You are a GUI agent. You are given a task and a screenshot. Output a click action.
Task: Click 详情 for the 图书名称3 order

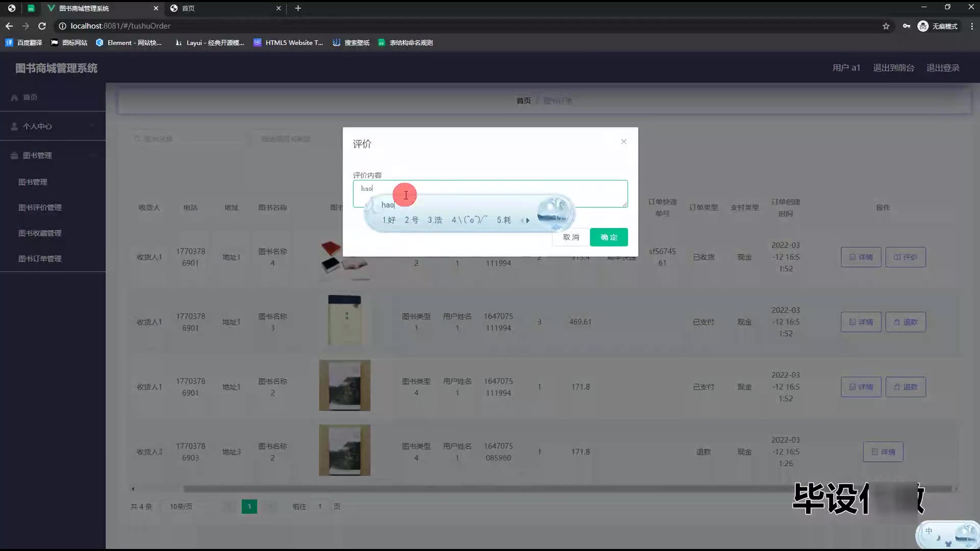click(x=861, y=322)
